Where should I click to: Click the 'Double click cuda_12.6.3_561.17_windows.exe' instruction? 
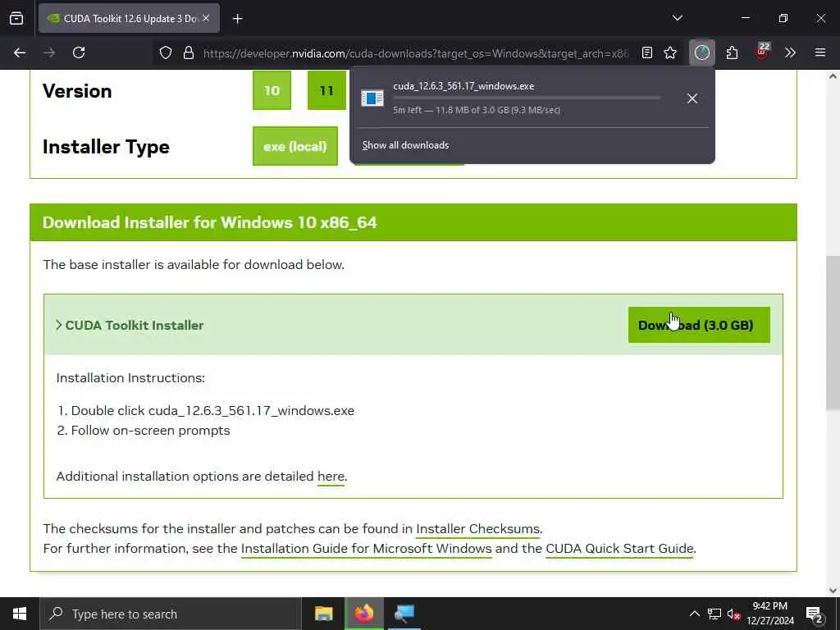pyautogui.click(x=212, y=411)
